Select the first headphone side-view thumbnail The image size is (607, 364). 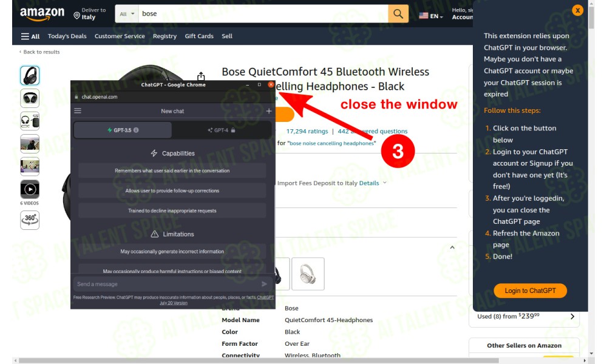tap(30, 75)
